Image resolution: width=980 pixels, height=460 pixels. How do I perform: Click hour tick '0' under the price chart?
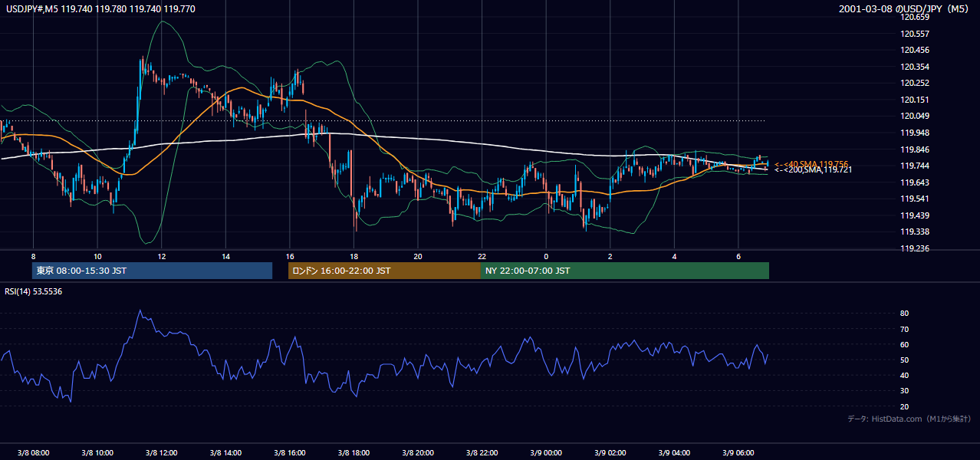point(546,256)
